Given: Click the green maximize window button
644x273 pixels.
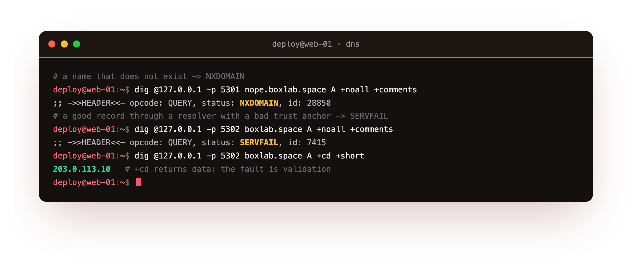Looking at the screenshot, I should pos(77,44).
